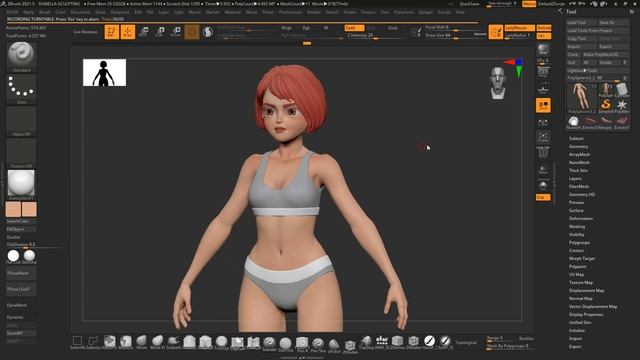This screenshot has width=640, height=360.
Task: Select the SelectRect brush
Action: (78, 342)
